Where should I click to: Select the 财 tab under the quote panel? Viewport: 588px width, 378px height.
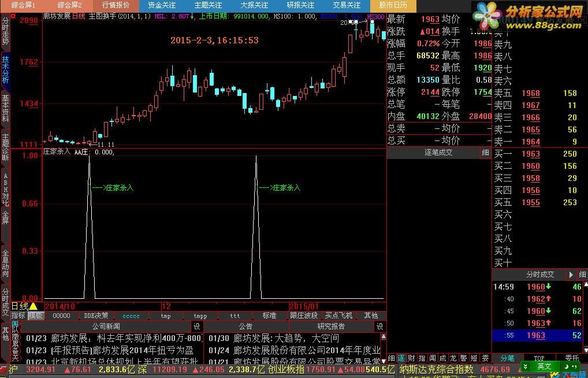pyautogui.click(x=411, y=358)
